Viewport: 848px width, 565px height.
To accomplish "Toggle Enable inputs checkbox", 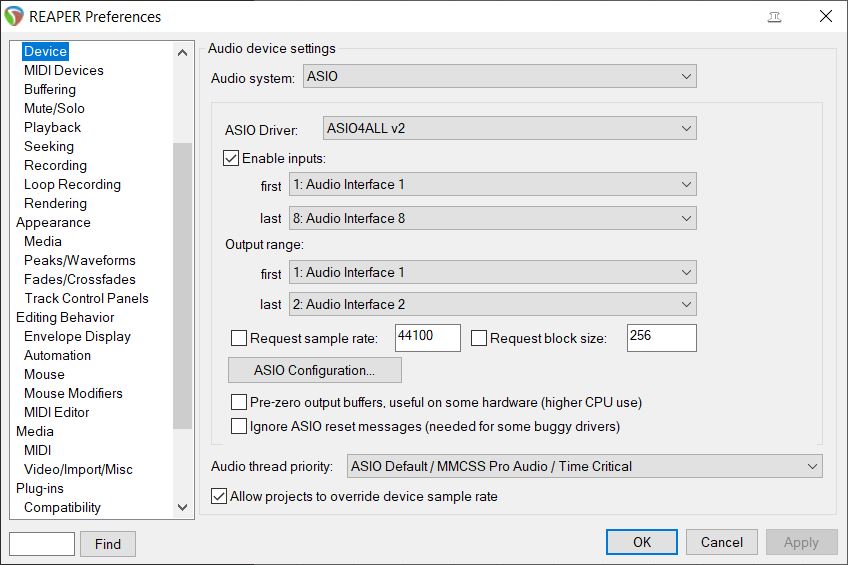I will [x=231, y=158].
